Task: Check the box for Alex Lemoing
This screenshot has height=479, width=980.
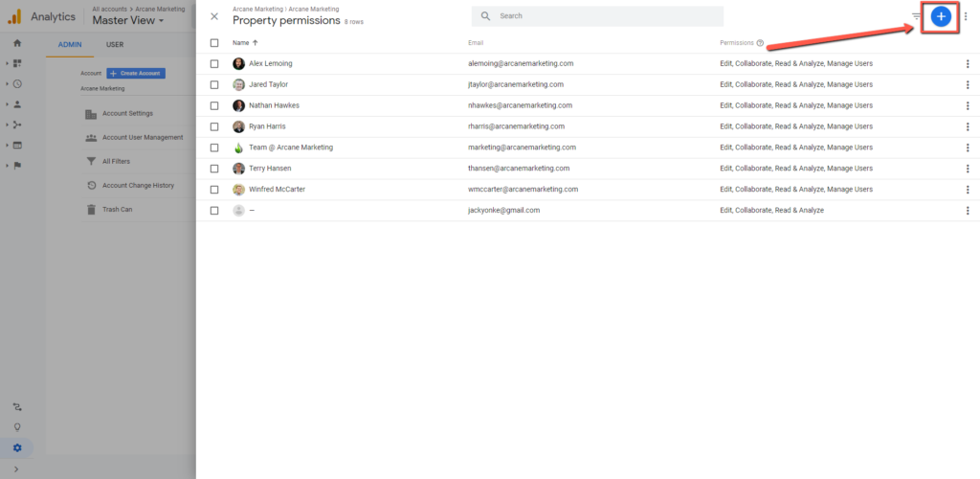Action: coord(214,64)
